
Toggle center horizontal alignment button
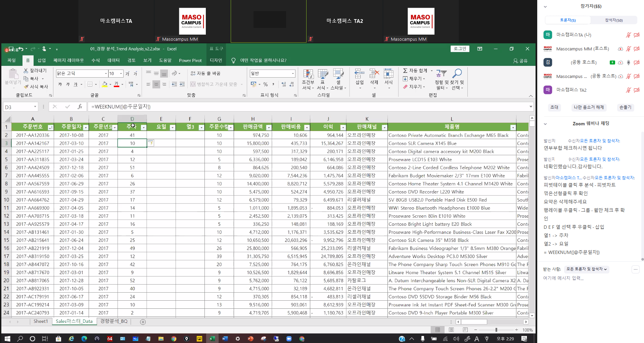pos(156,84)
